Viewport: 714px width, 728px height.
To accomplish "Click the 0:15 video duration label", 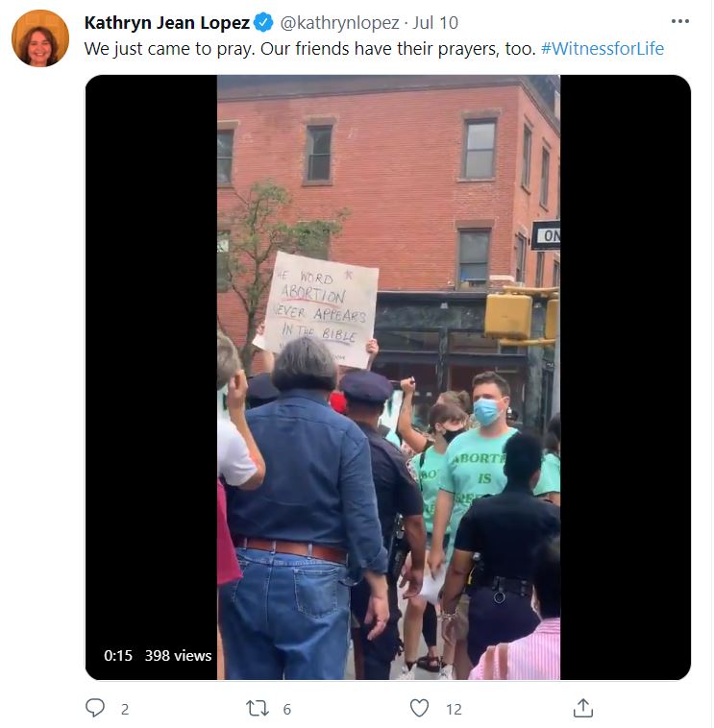I will pos(118,656).
